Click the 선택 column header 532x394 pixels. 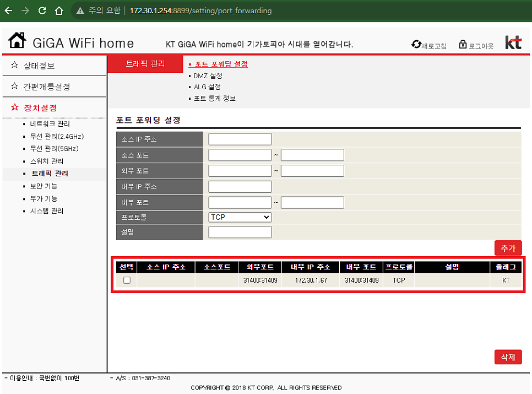[126, 267]
